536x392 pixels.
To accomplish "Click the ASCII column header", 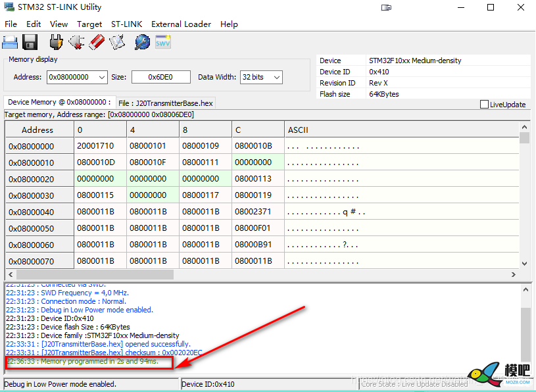I will (402, 130).
